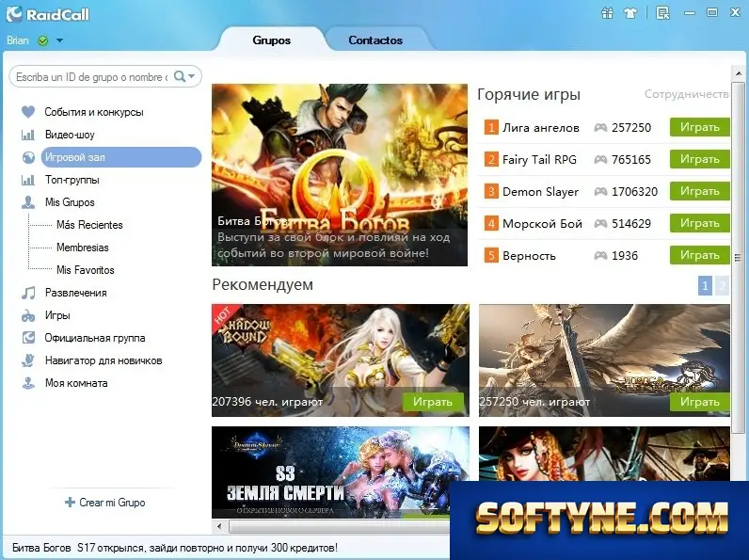Open the notes list icon in title bar
The image size is (749, 560).
663,13
